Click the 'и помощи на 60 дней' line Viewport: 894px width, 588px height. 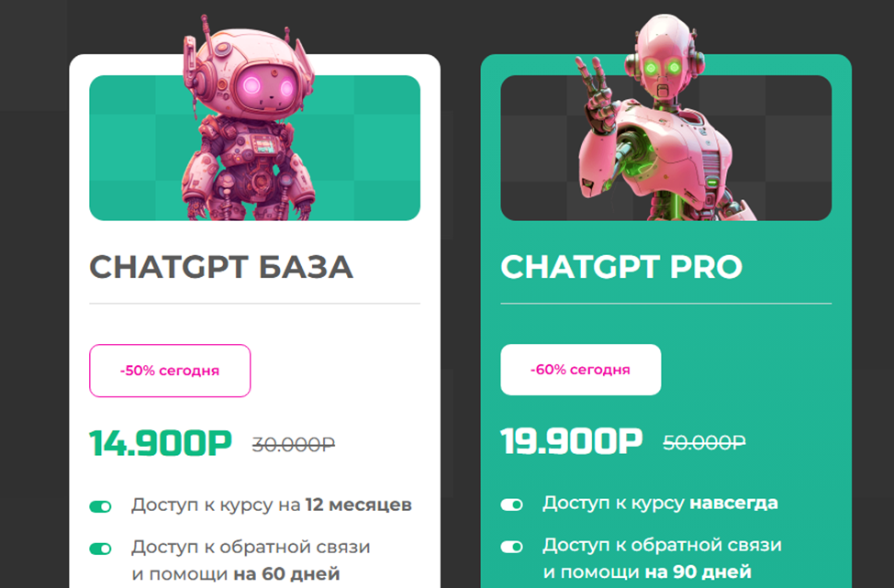[x=236, y=573]
